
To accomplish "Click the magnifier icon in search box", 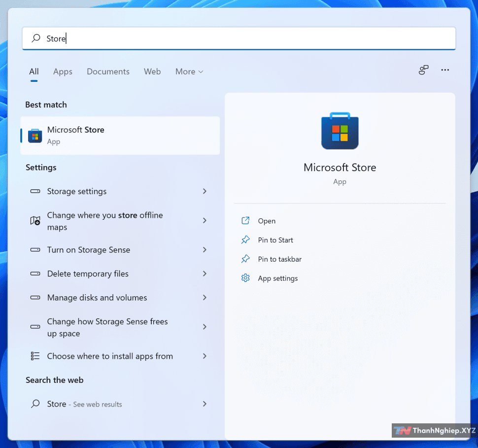I will (x=36, y=38).
